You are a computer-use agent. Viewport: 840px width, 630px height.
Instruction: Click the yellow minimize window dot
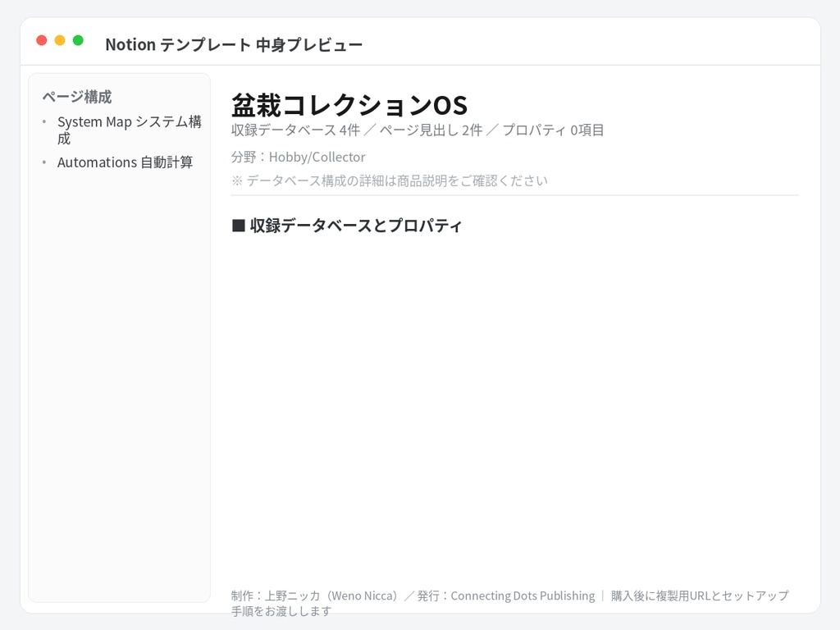click(60, 40)
